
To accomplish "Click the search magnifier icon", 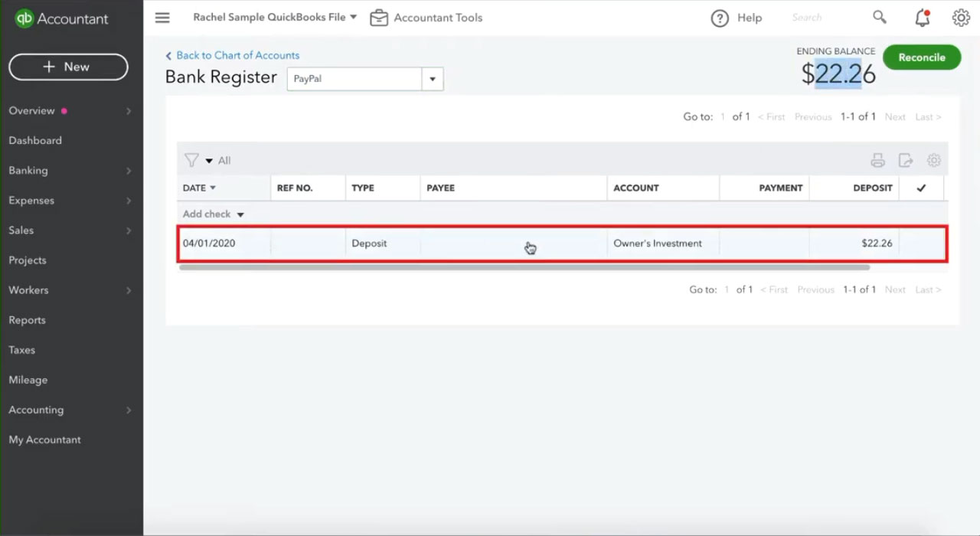I will tap(880, 17).
